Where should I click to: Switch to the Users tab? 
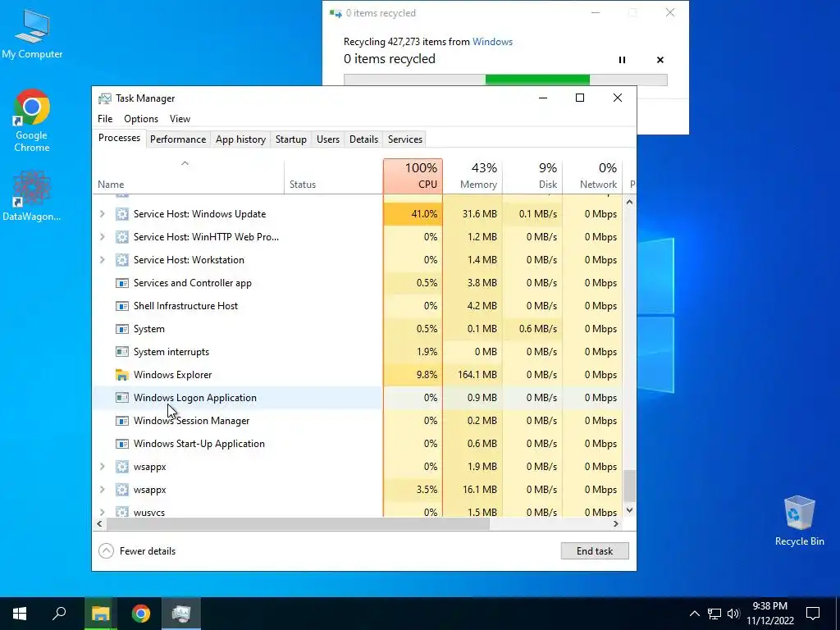(328, 139)
